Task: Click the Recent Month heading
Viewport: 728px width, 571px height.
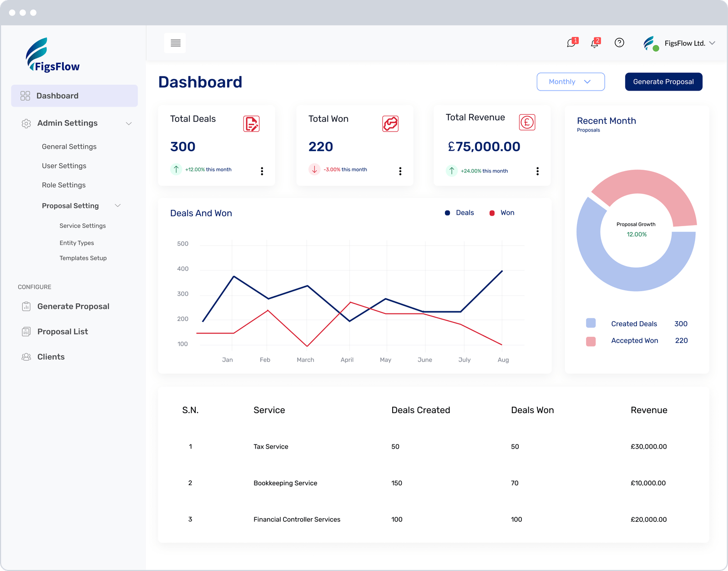Action: (x=607, y=121)
